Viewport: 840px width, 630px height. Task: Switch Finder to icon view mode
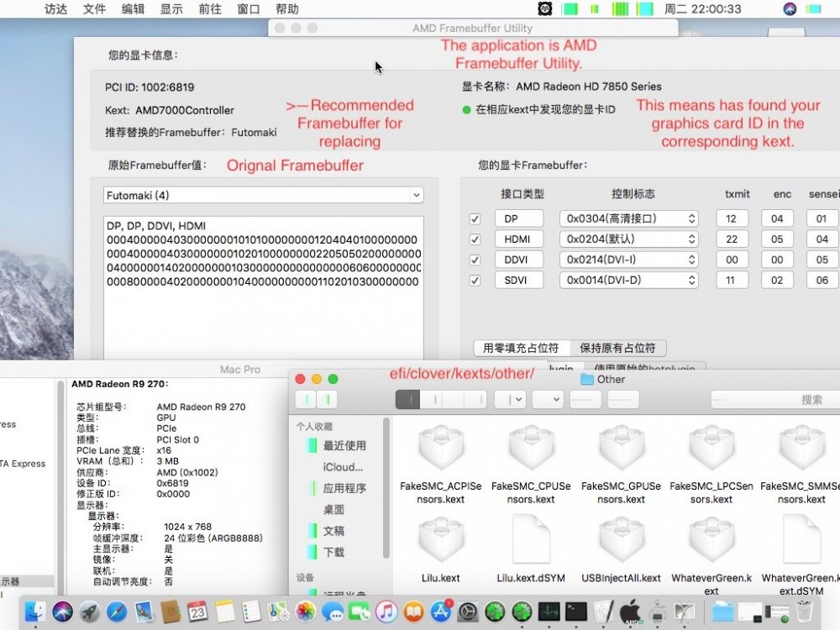[407, 399]
